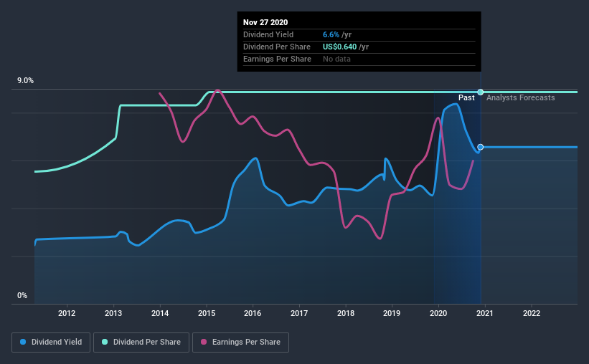Click the 0% y-axis label

click(22, 296)
